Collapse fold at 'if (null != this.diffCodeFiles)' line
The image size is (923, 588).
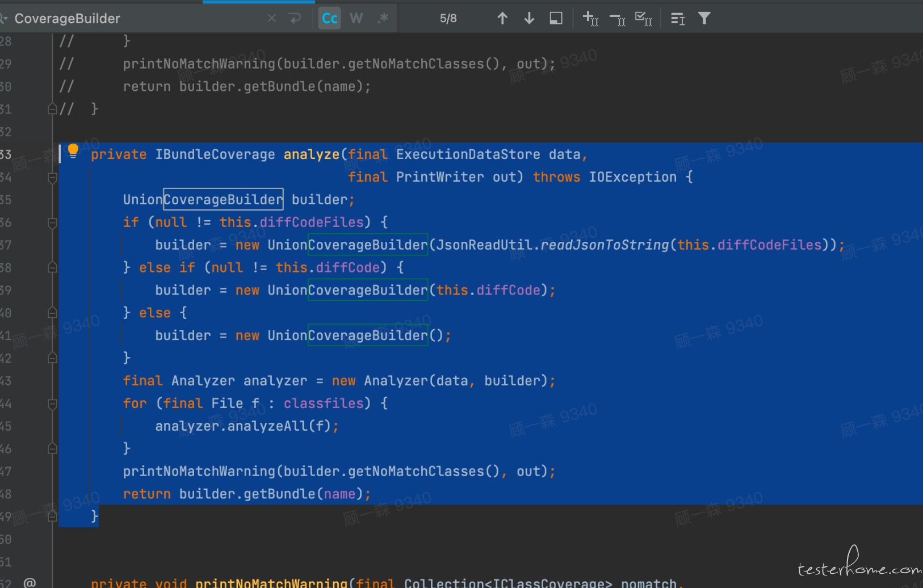[52, 223]
